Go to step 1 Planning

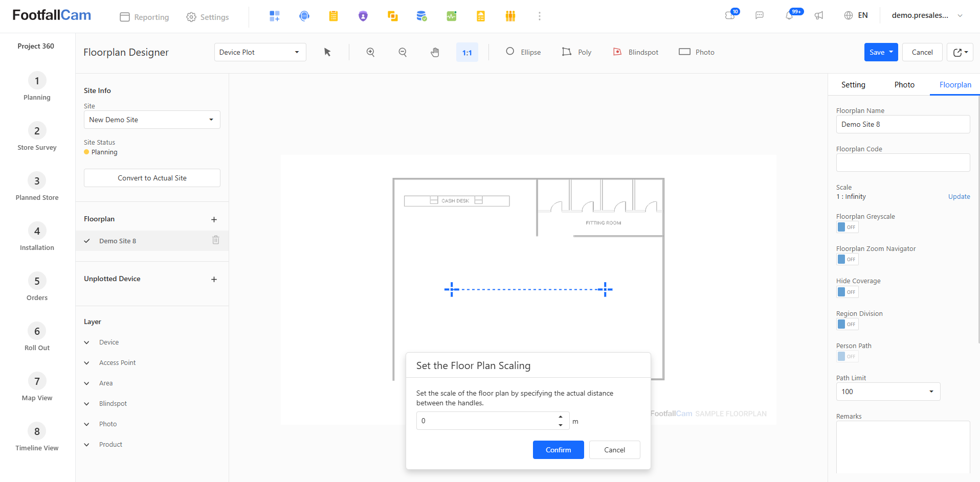click(37, 87)
